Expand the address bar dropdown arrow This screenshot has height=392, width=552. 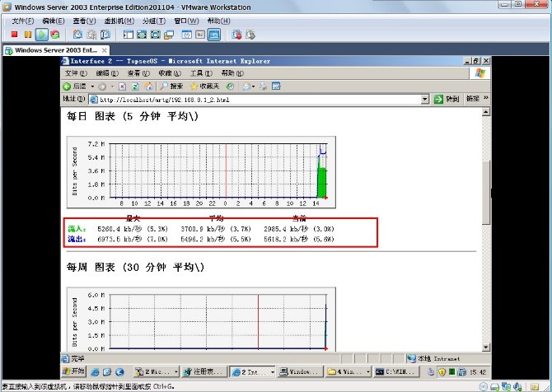(425, 99)
